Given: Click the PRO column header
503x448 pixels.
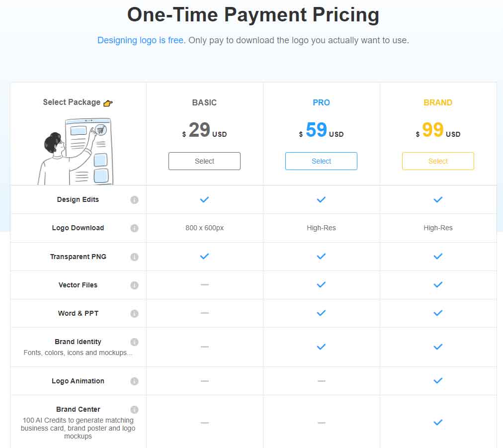Looking at the screenshot, I should click(321, 103).
